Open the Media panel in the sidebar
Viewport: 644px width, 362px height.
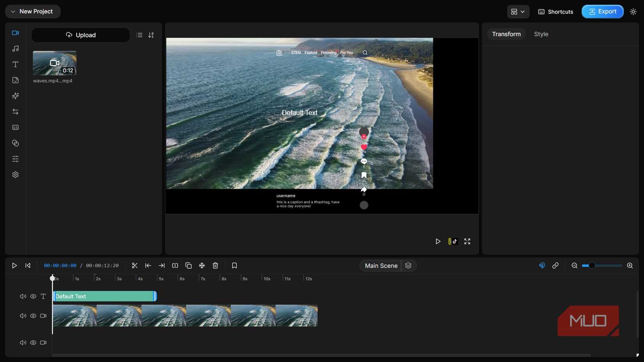[15, 33]
